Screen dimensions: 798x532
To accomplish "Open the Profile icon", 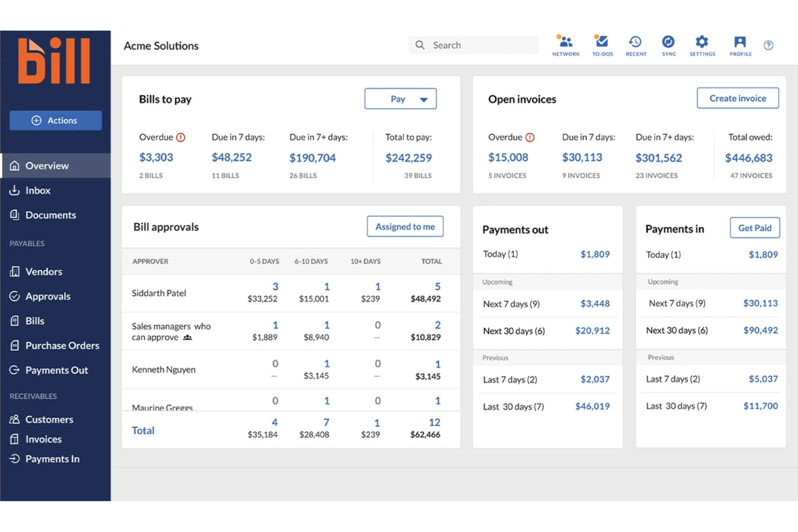I will [740, 45].
